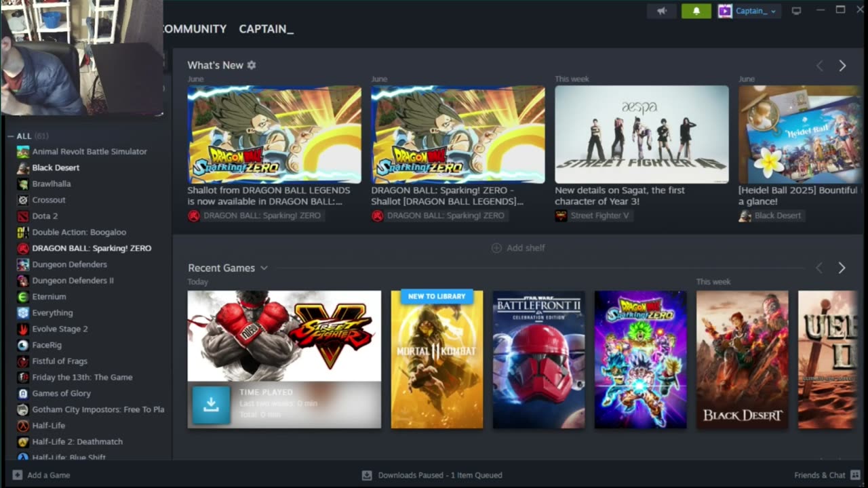868x488 pixels.
Task: Click the Half-Life lambda icon
Action: click(x=23, y=426)
